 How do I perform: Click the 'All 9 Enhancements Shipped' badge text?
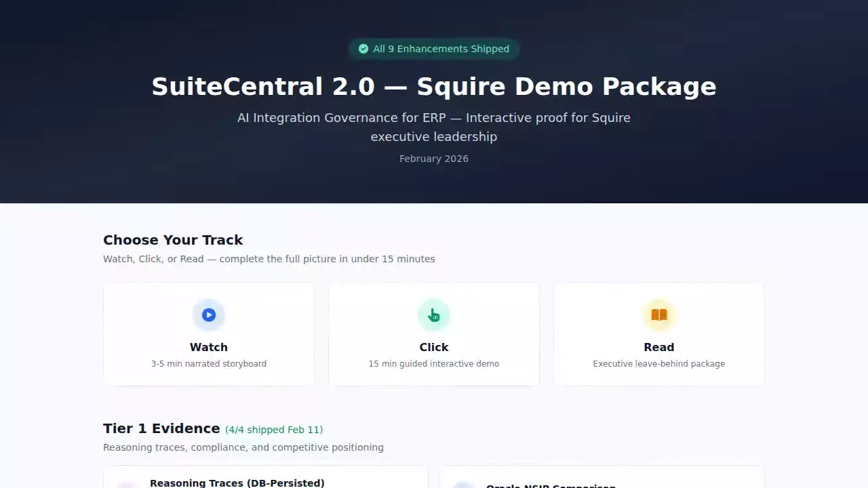click(441, 49)
